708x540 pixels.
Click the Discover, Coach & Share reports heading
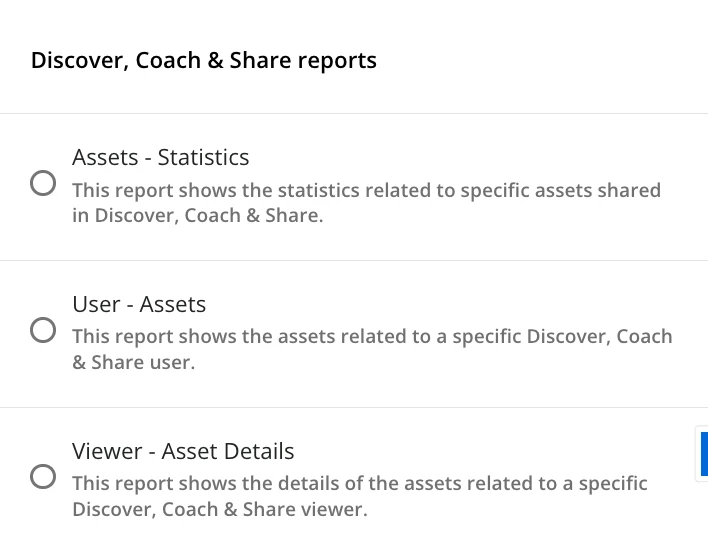coord(204,61)
